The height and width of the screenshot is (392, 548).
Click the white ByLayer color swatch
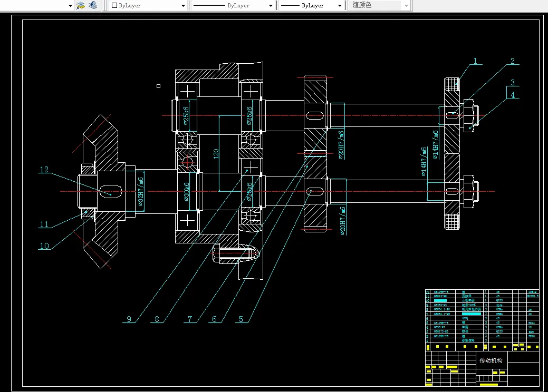(114, 6)
